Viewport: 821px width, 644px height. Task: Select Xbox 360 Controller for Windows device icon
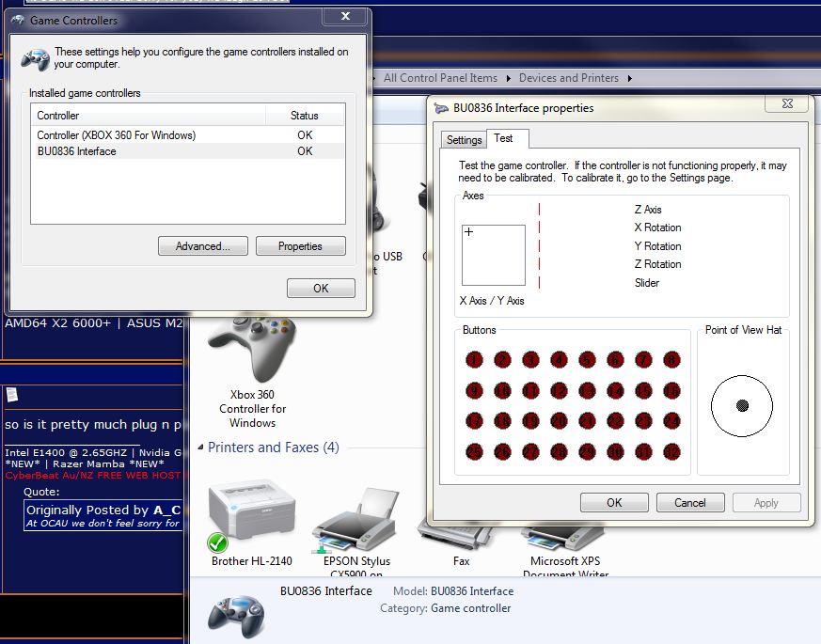[x=252, y=350]
